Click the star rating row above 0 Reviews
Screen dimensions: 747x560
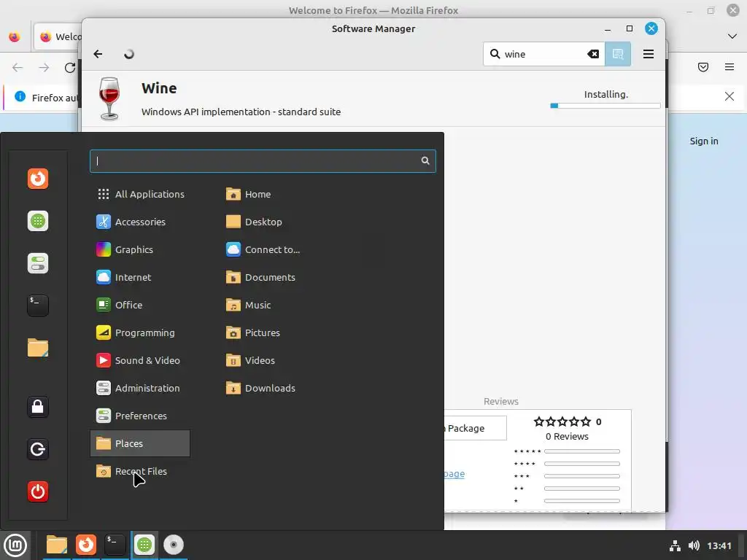coord(562,421)
